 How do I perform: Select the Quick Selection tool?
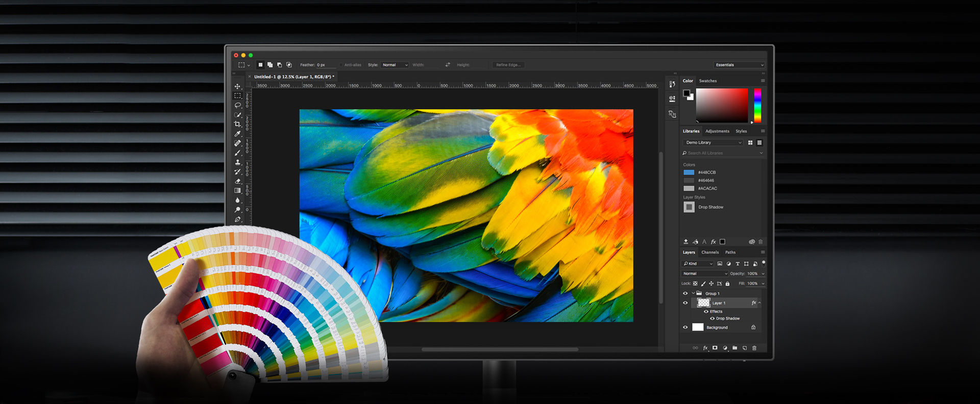(x=237, y=115)
